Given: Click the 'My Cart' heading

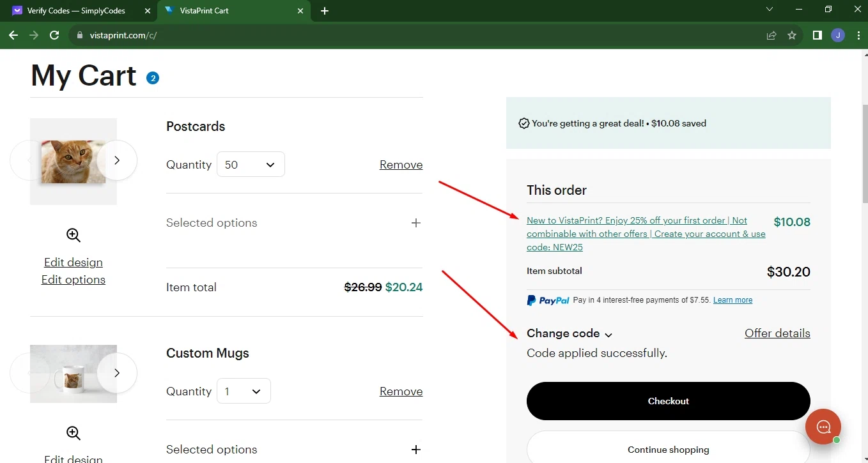Looking at the screenshot, I should (x=84, y=75).
